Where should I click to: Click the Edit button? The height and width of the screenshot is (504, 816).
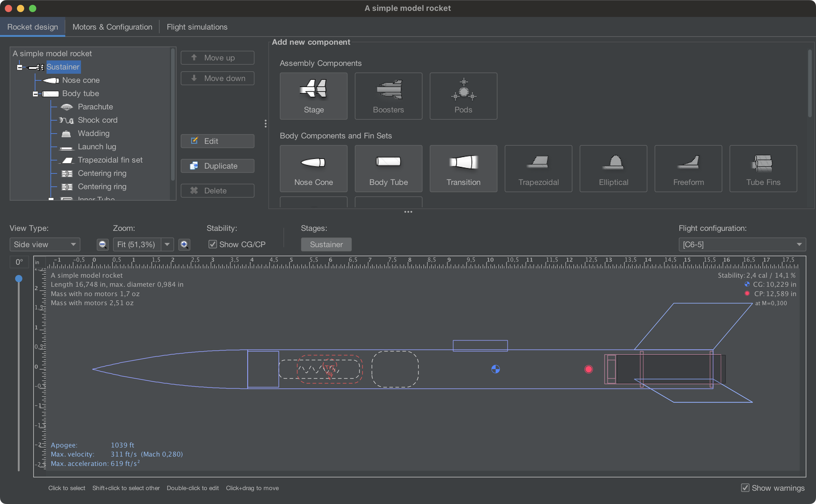217,141
